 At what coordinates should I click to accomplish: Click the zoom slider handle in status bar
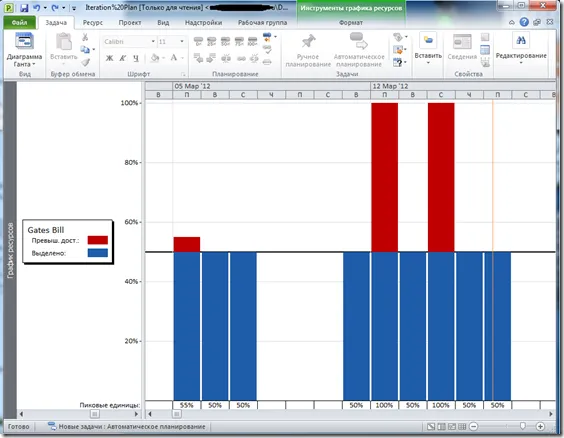[x=523, y=426]
